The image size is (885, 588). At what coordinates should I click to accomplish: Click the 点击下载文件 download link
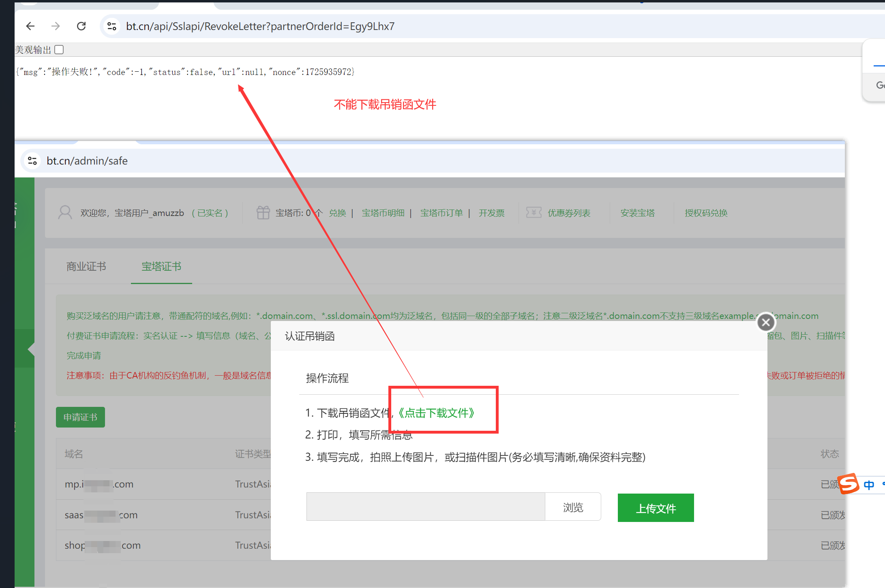[436, 413]
